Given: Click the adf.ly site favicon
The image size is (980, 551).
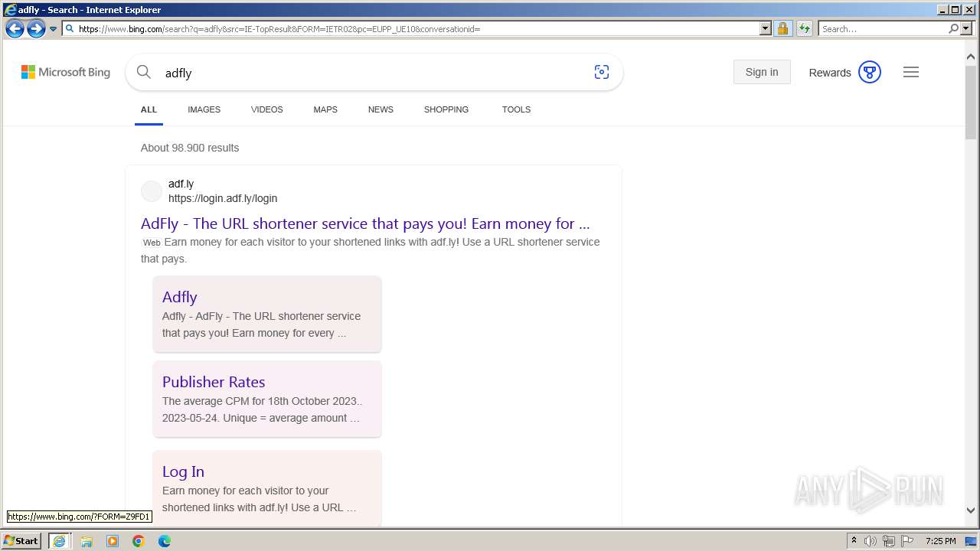Looking at the screenshot, I should pos(152,191).
